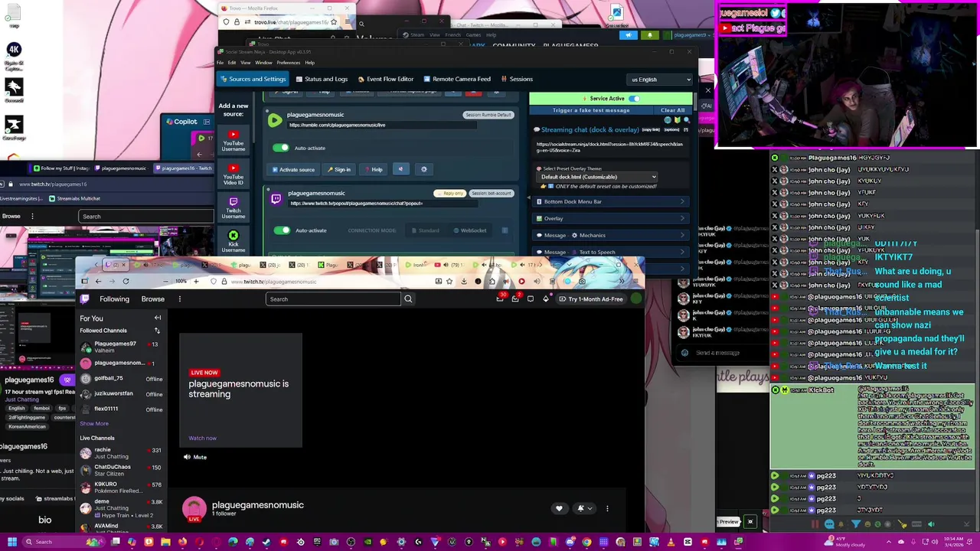Sort the Followed Channels list

pos(157,331)
